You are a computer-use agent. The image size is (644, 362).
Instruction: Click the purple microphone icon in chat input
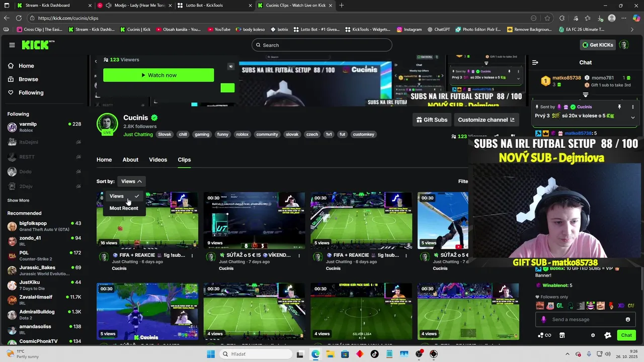[543, 320]
